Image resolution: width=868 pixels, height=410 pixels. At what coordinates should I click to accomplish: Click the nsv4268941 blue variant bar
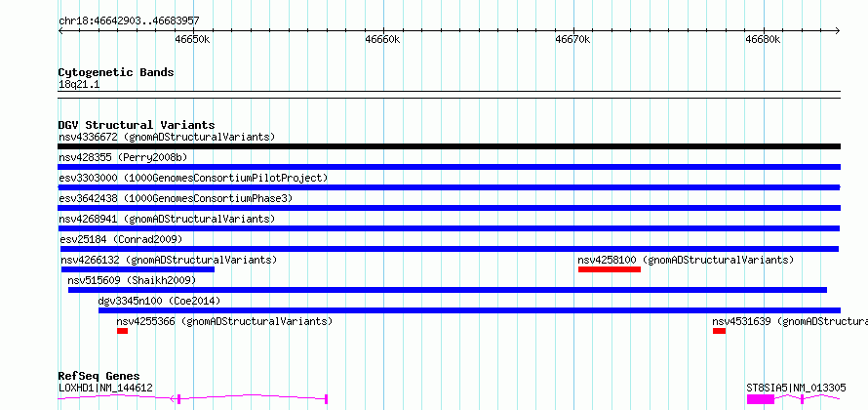449,228
